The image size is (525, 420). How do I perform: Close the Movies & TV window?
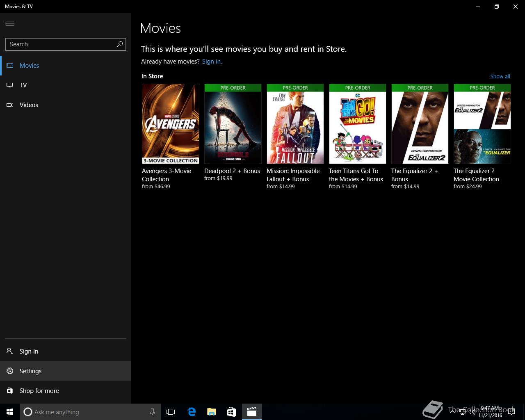tap(516, 7)
